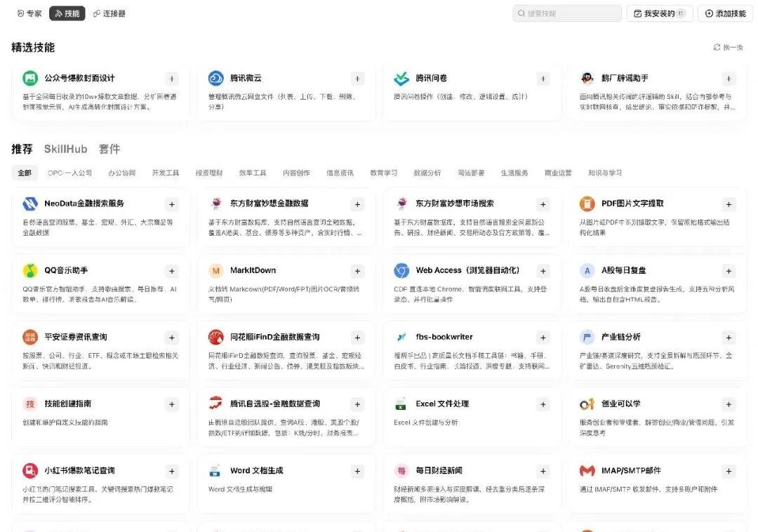Filter by 开发工具 category
This screenshot has height=532, width=758.
[166, 173]
